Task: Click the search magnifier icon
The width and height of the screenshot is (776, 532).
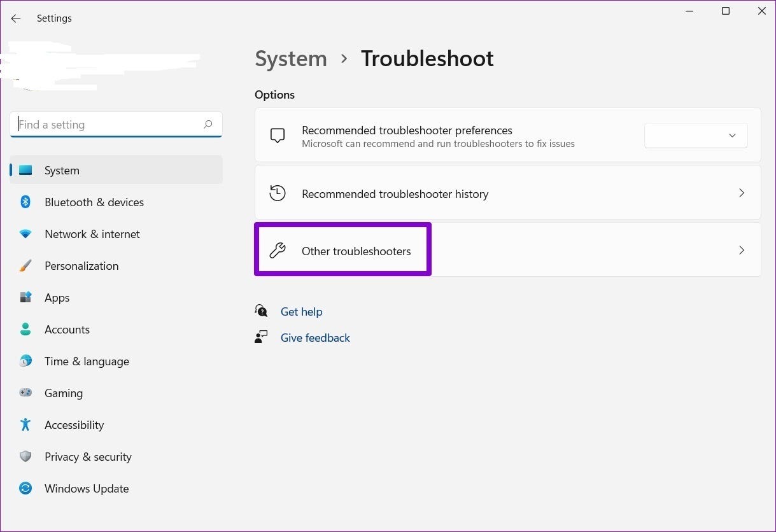Action: pyautogui.click(x=208, y=125)
